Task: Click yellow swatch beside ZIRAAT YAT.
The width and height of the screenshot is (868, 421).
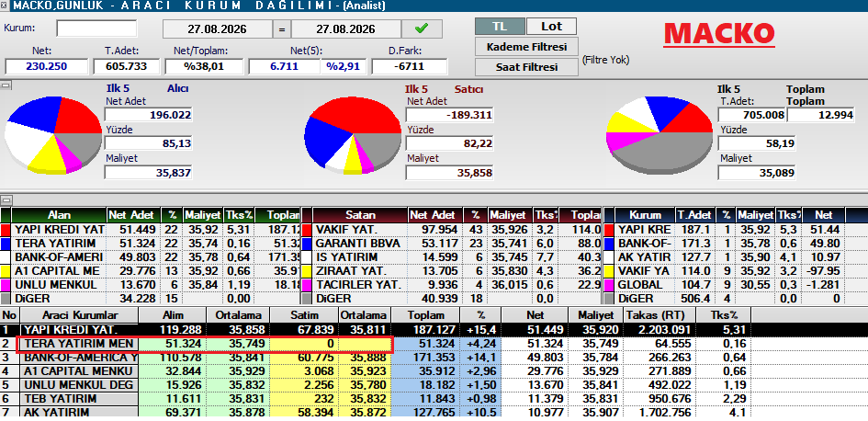Action: point(308,271)
